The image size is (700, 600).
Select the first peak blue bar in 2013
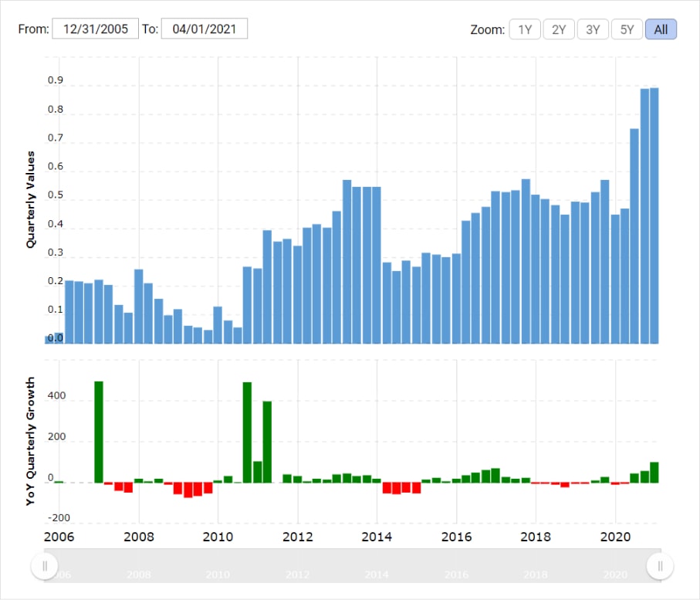pos(347,263)
